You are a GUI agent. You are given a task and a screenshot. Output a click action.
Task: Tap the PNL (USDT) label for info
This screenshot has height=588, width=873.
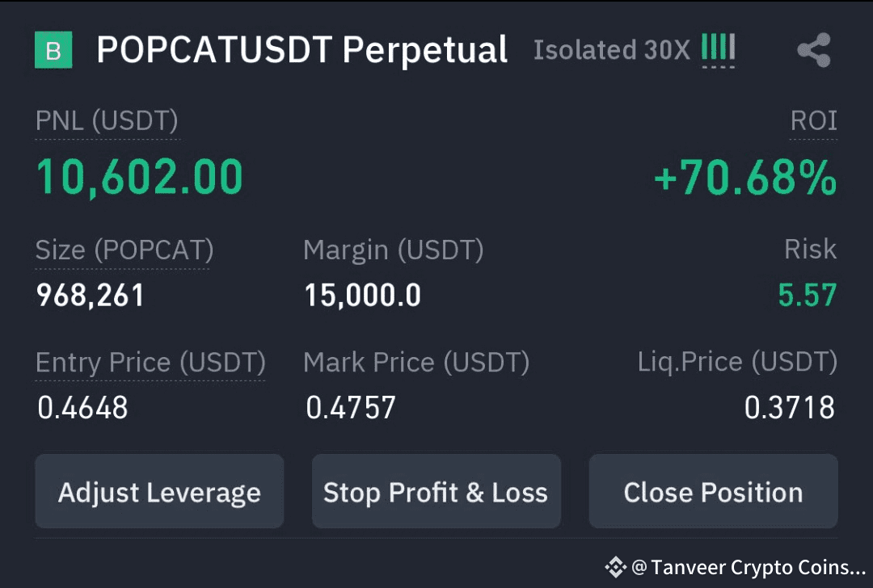[x=107, y=120]
